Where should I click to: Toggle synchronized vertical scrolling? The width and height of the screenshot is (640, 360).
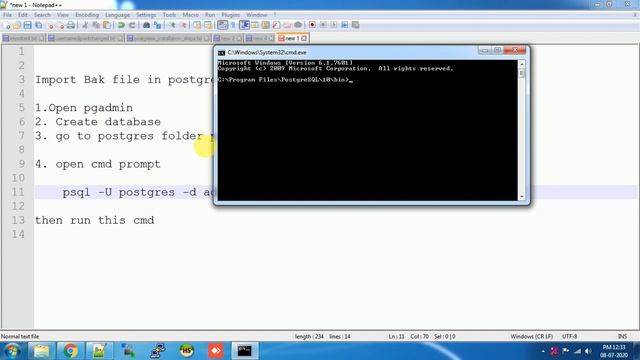198,25
